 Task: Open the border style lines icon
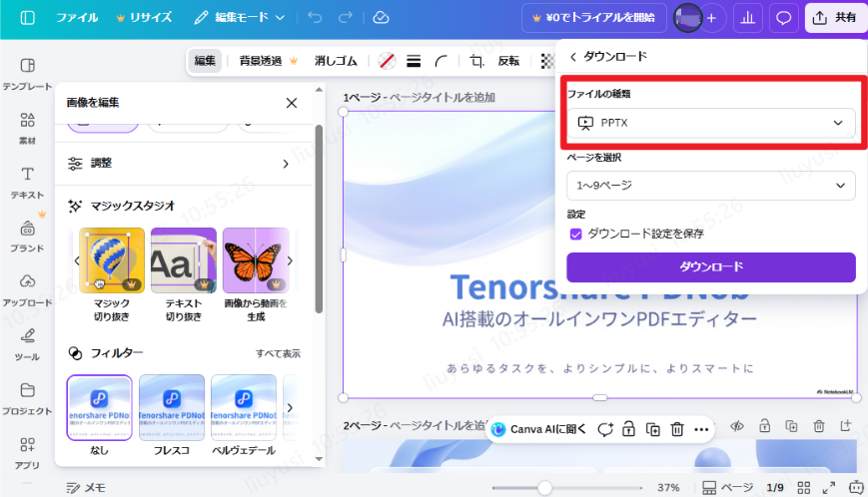click(414, 61)
